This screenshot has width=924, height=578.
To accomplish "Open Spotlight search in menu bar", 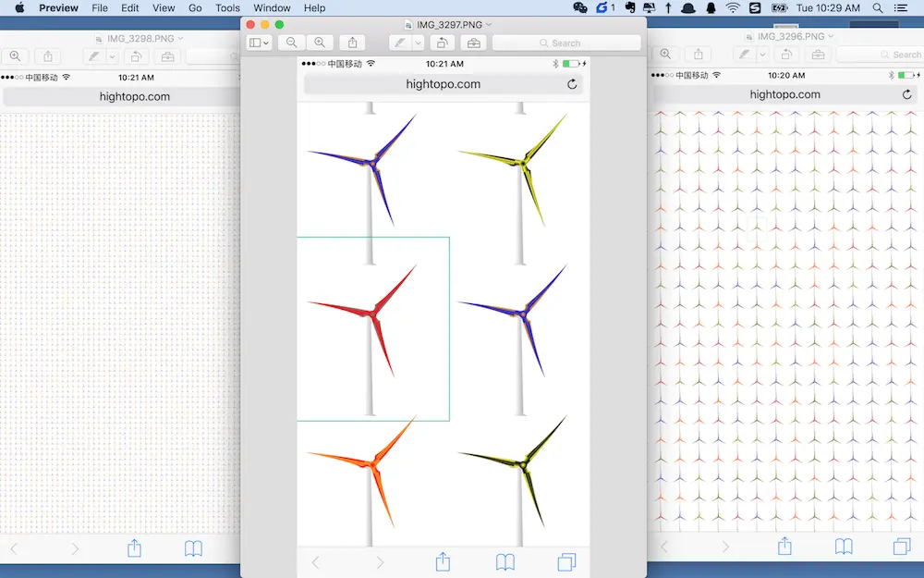I will [x=878, y=7].
